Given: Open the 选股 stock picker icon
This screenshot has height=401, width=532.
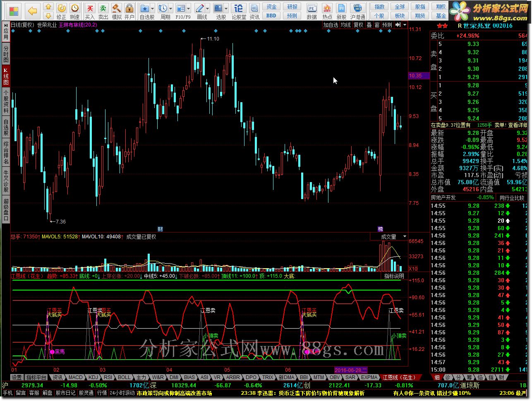Looking at the screenshot, I should pos(218,8).
